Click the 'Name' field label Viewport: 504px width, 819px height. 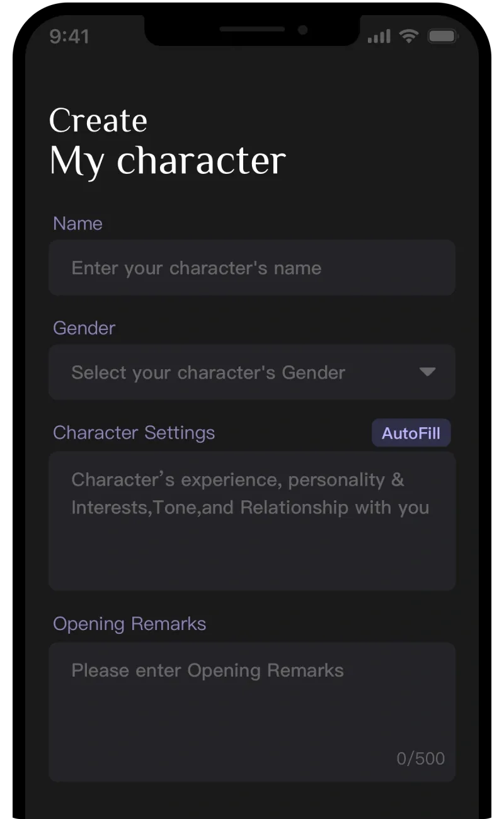coord(77,224)
